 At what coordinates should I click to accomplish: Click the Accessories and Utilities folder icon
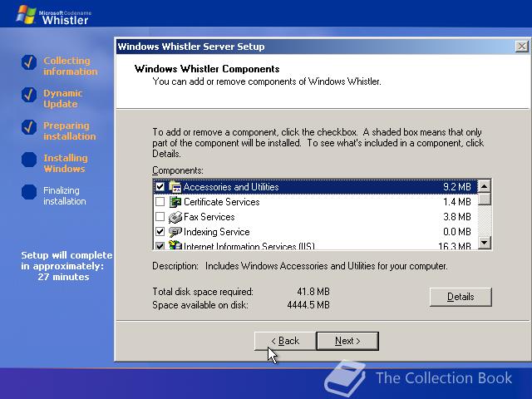175,187
